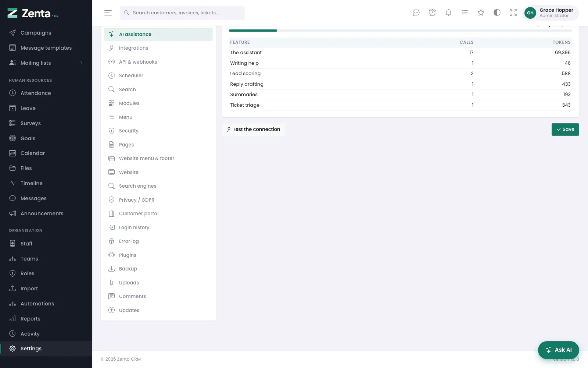The width and height of the screenshot is (588, 368).
Task: Expand Mailing lists submenu arrow
Action: point(81,63)
